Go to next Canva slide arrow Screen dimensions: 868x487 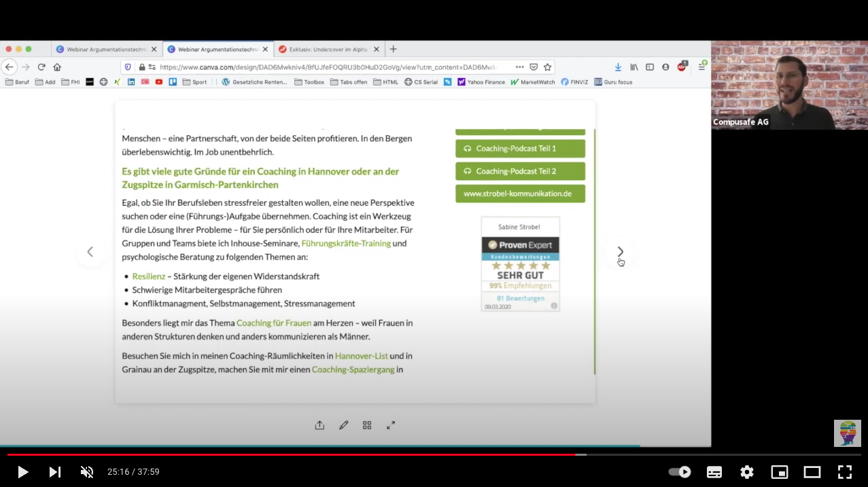(620, 252)
